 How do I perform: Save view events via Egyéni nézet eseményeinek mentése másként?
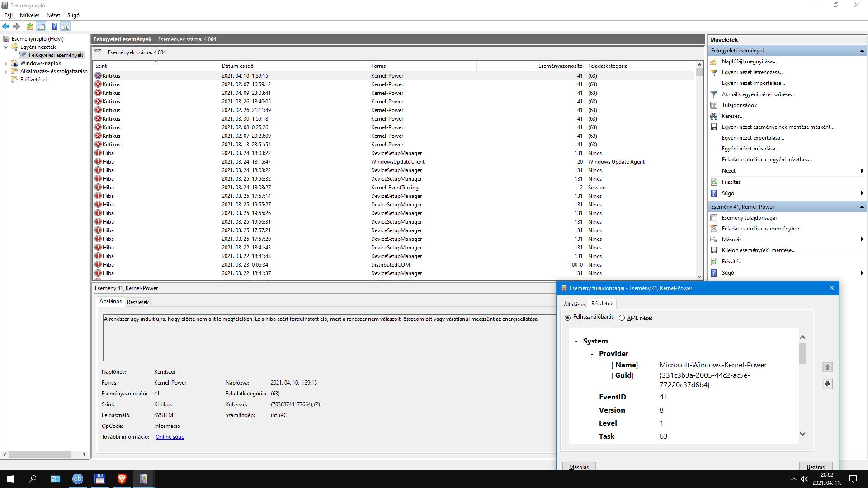[778, 127]
